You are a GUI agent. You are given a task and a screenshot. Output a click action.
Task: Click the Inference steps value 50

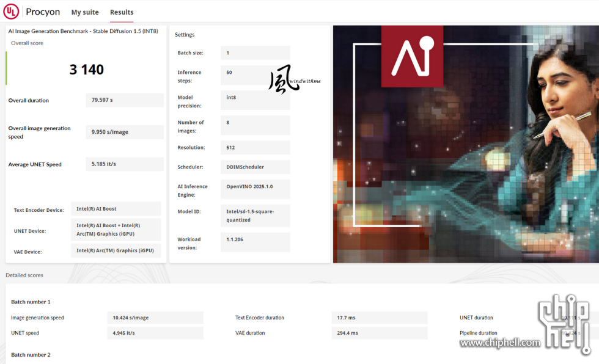pyautogui.click(x=255, y=75)
